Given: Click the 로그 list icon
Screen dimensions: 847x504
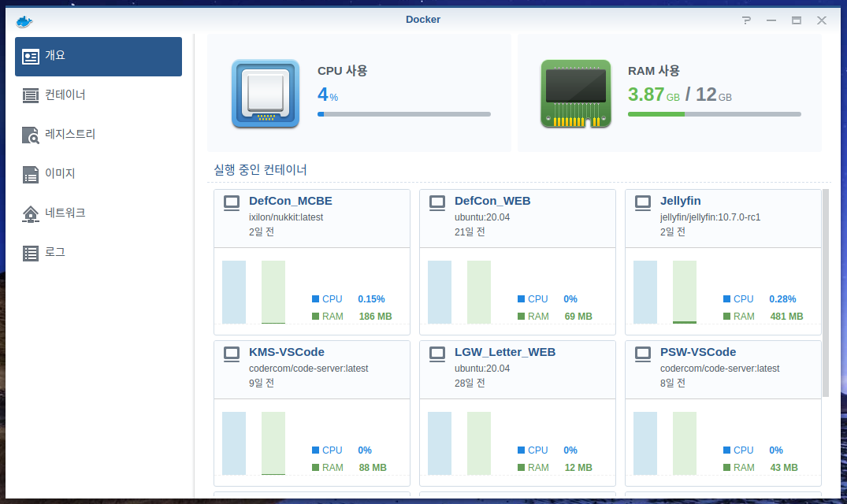Looking at the screenshot, I should coord(30,253).
